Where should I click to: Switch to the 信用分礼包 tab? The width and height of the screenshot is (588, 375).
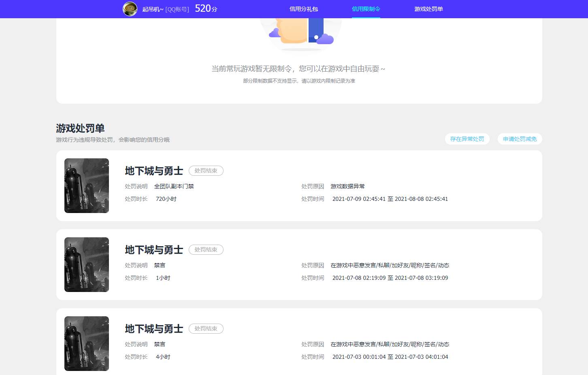click(303, 9)
